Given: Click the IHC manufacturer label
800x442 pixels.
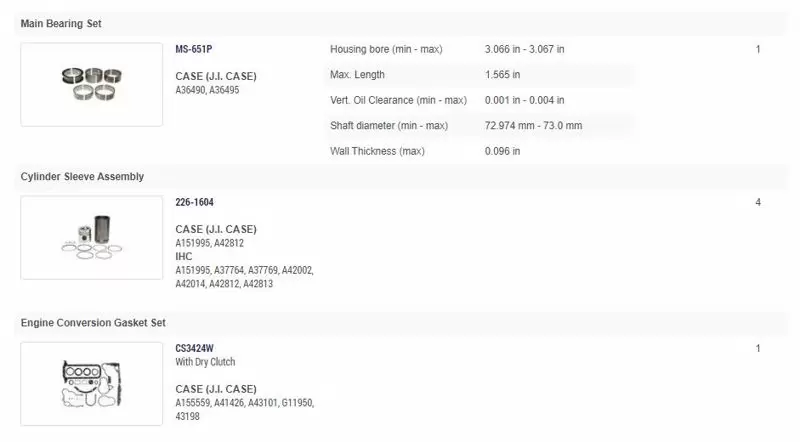Looking at the screenshot, I should click(184, 256).
